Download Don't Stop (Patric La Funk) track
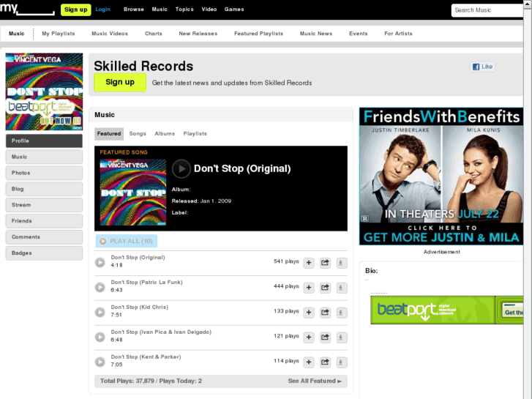Image resolution: width=532 pixels, height=399 pixels. pyautogui.click(x=341, y=288)
